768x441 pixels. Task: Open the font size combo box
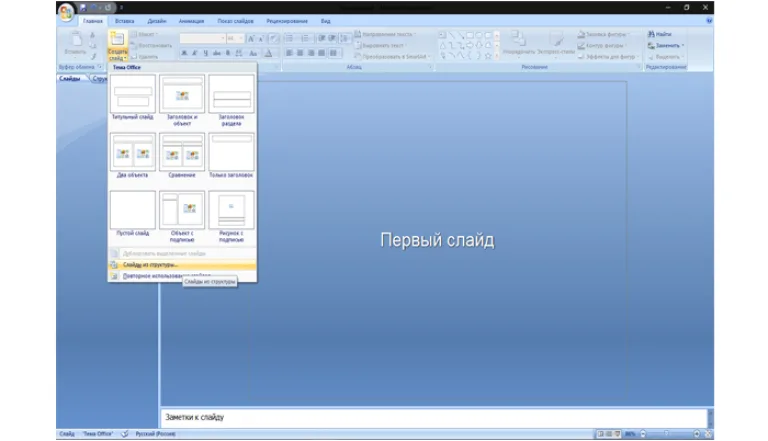[235, 38]
